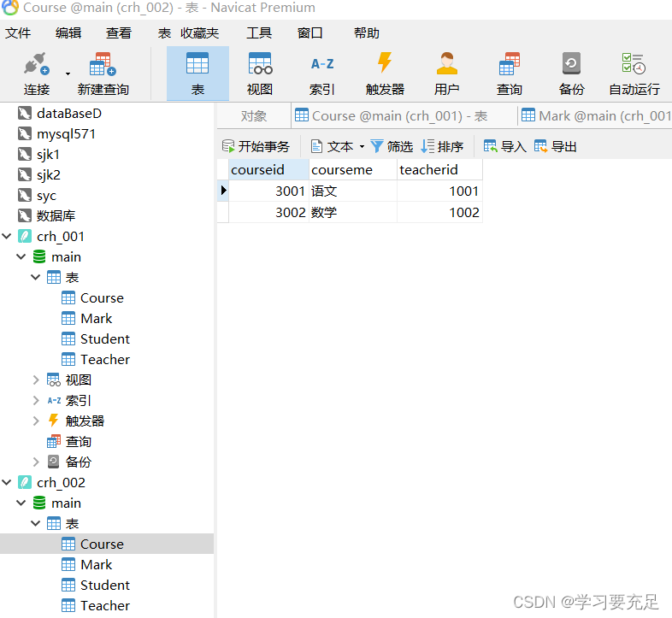Image resolution: width=672 pixels, height=618 pixels.
Task: Select cell with courseid 3001
Action: [x=268, y=191]
